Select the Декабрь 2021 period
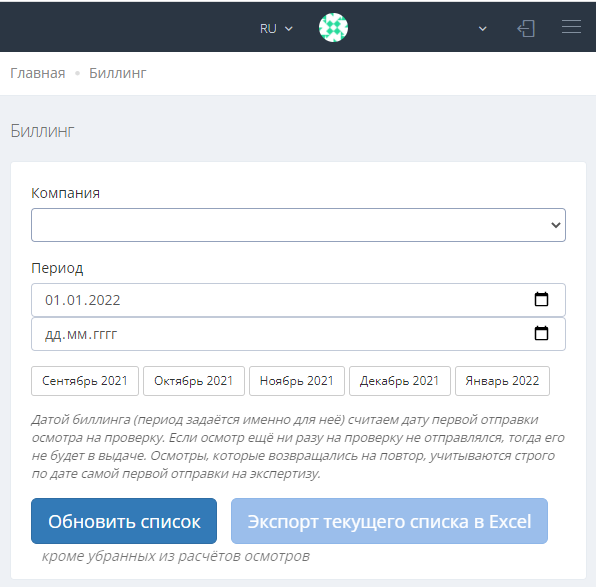This screenshot has width=596, height=587. tap(400, 381)
